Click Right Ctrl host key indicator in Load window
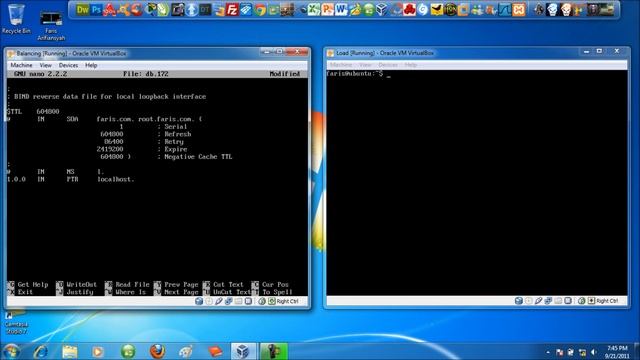Image resolution: width=640 pixels, height=360 pixels. pos(602,301)
